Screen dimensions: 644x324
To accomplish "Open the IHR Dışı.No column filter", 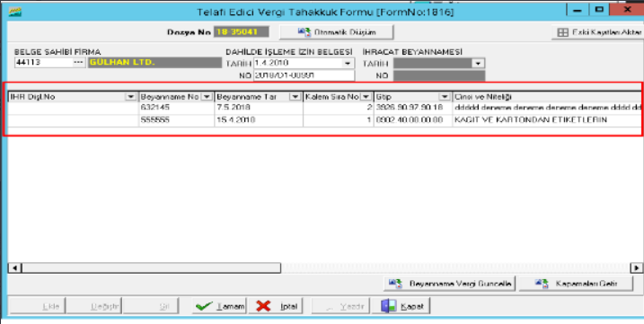I will (130, 97).
